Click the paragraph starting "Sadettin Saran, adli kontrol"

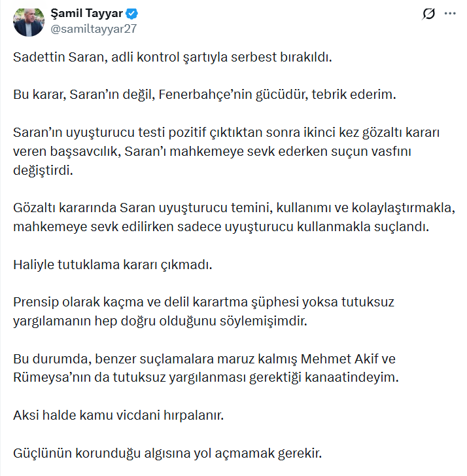[x=173, y=57]
